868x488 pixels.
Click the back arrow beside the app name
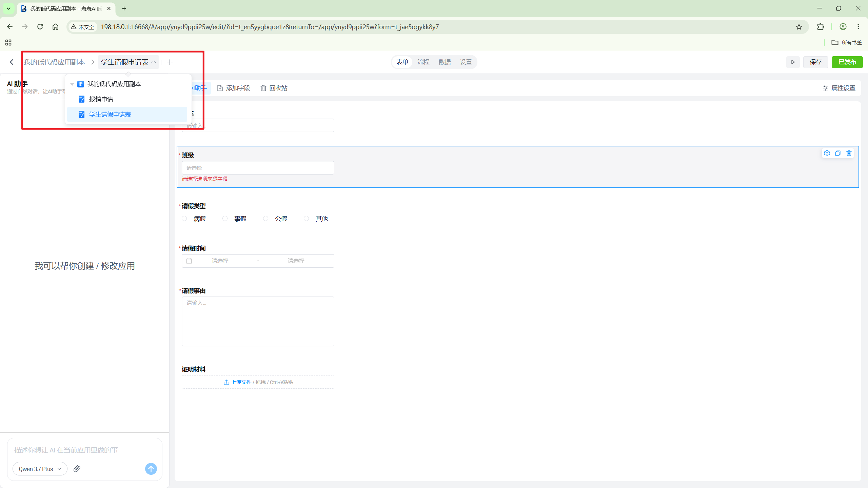tap(12, 62)
